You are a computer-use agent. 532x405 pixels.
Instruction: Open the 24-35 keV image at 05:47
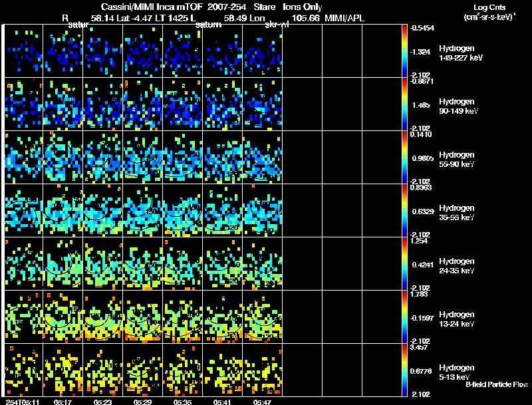tap(262, 263)
